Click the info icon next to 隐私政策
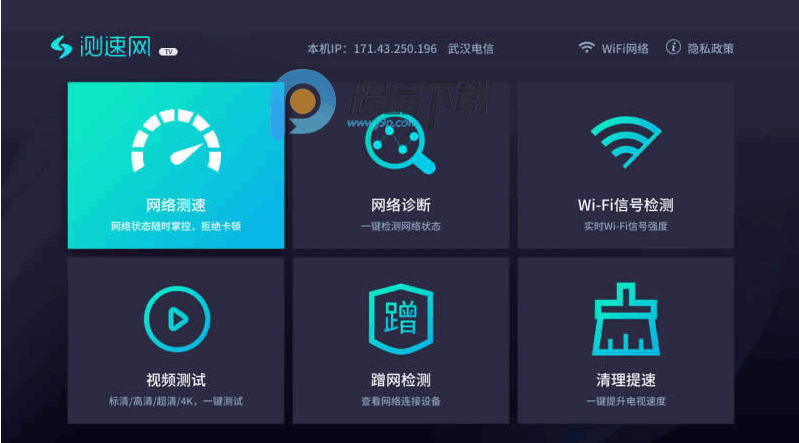The image size is (799, 443). pyautogui.click(x=673, y=47)
